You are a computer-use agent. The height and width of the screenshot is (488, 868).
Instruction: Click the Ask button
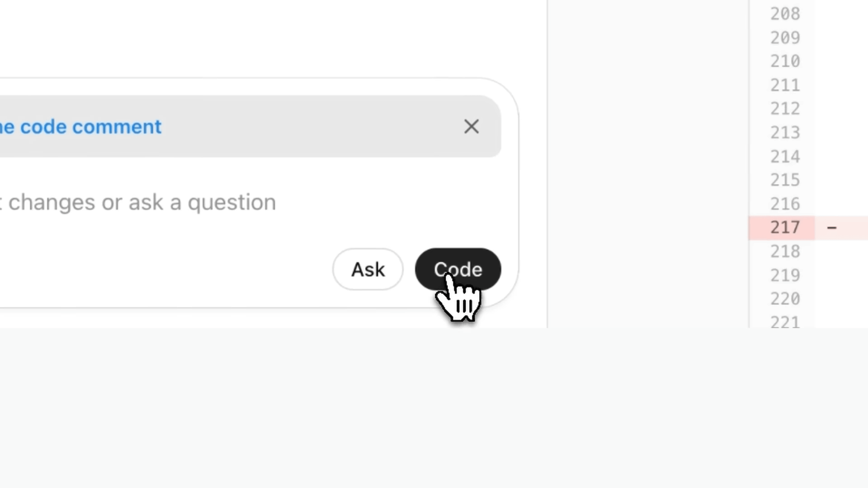[x=368, y=269]
